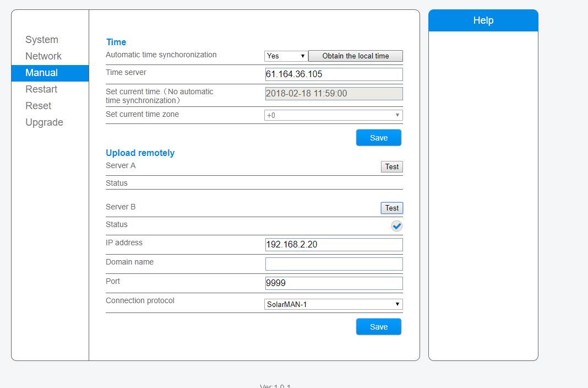The image size is (588, 388).
Task: Click the Server B status checkmark icon
Action: tap(396, 226)
